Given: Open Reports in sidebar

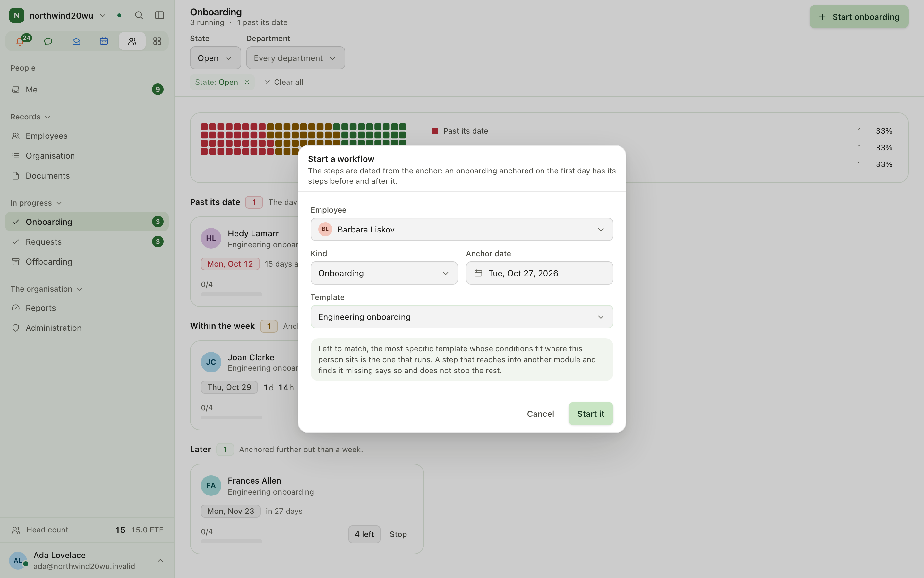Looking at the screenshot, I should coord(87,308).
